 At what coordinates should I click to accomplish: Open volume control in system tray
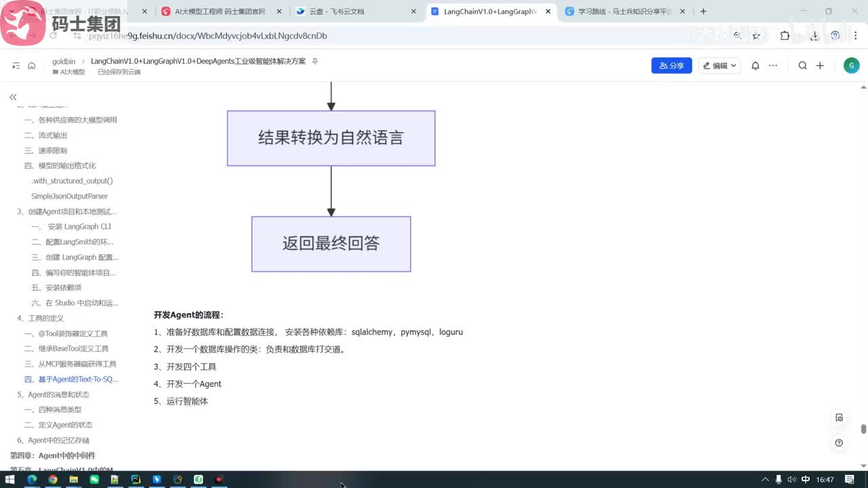tap(791, 479)
